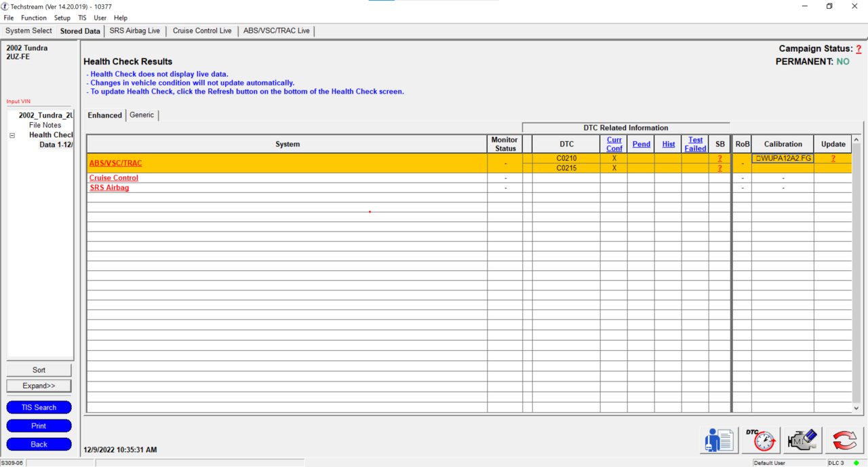Open Campaign Status question mark link
The image size is (868, 467).
859,49
